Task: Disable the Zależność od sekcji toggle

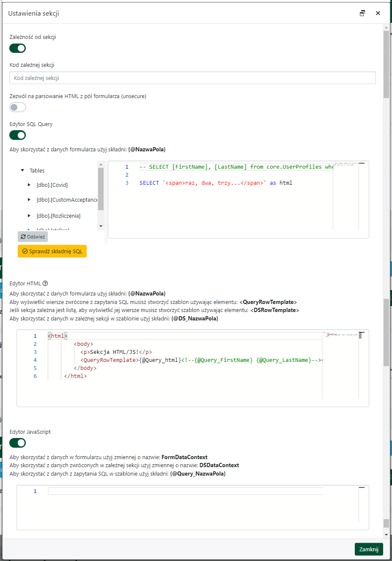Action: point(17,48)
